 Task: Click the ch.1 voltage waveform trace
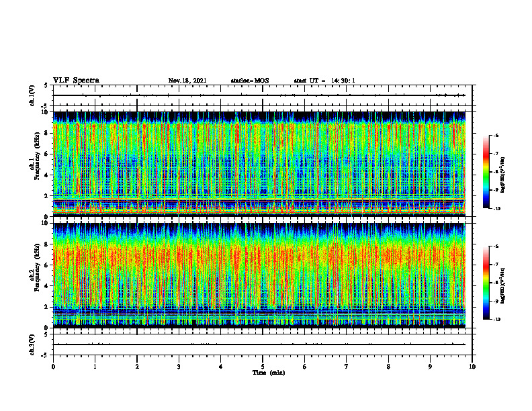point(259,95)
